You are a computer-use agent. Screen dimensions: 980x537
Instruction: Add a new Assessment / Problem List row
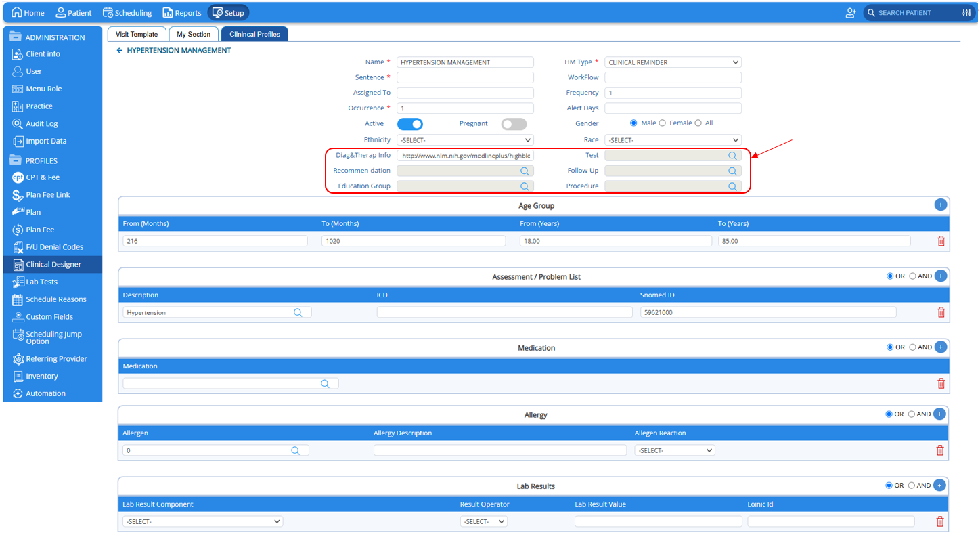(x=940, y=276)
